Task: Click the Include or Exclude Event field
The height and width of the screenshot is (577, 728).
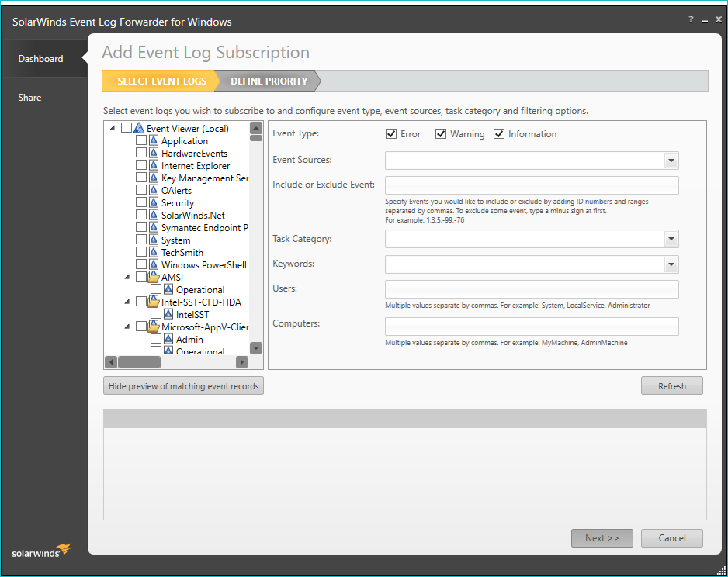Action: [532, 185]
